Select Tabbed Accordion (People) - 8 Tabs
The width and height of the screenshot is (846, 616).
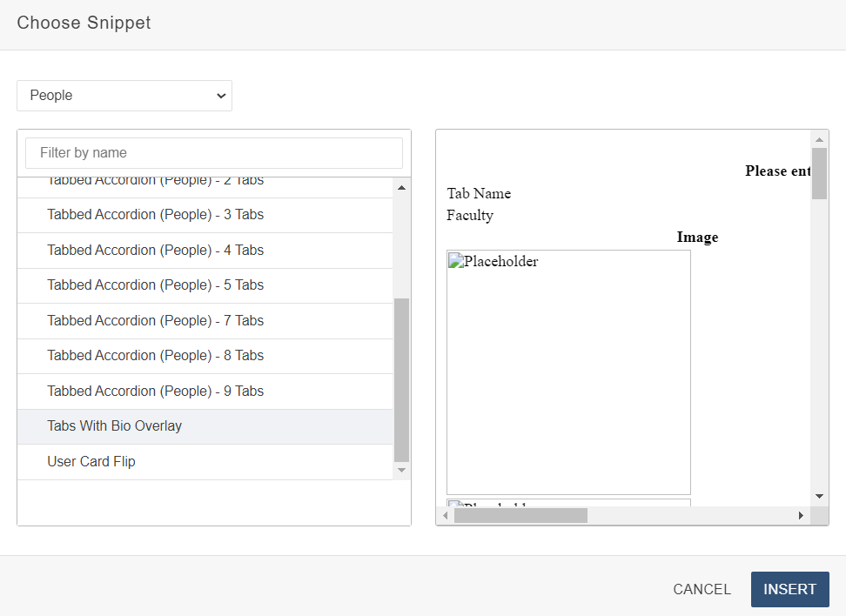click(155, 356)
